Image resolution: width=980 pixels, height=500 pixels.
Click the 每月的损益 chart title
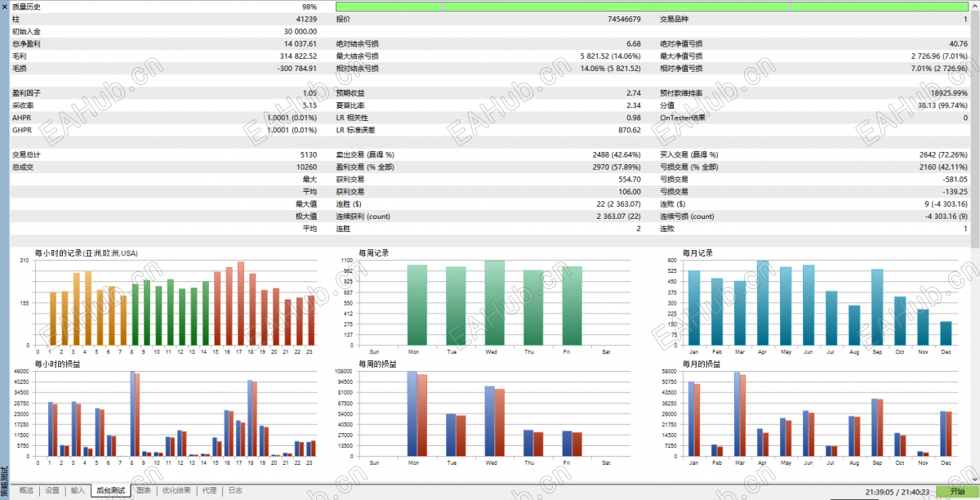click(x=702, y=364)
